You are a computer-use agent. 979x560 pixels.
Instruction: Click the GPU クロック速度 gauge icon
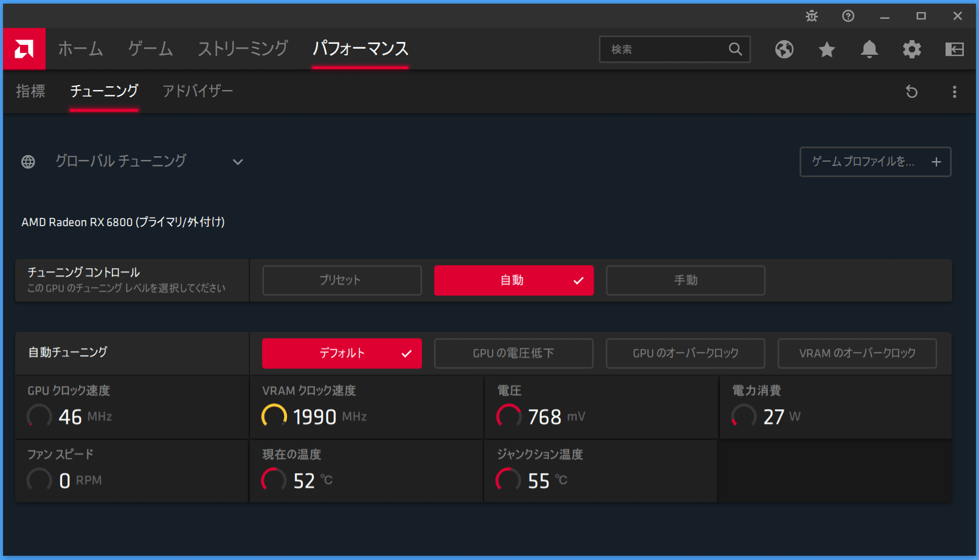[x=40, y=417]
